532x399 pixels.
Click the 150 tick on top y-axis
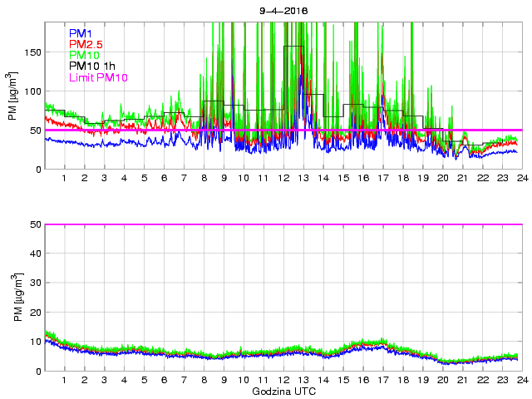pos(32,52)
